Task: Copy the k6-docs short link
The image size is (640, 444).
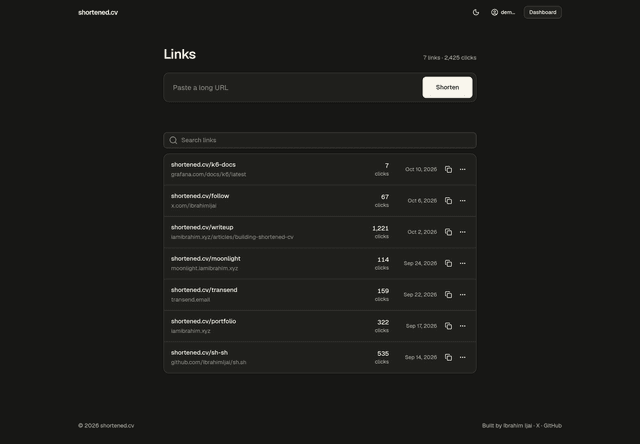Action: click(x=448, y=169)
